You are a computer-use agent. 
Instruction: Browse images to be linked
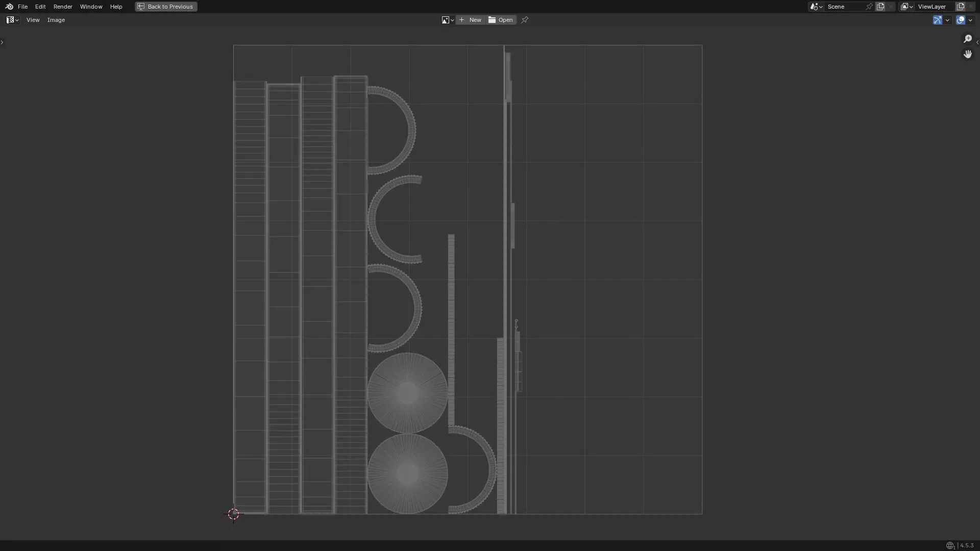(448, 20)
